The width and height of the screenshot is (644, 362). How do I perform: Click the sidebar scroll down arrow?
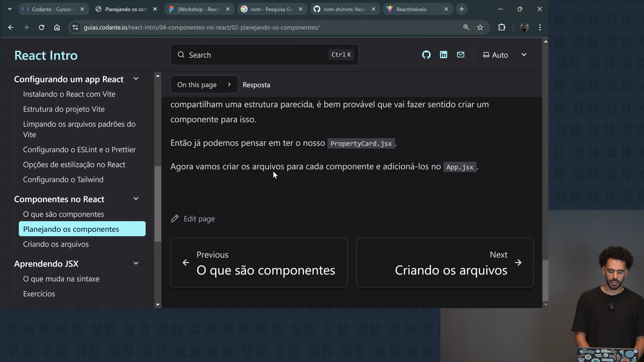[x=158, y=305]
